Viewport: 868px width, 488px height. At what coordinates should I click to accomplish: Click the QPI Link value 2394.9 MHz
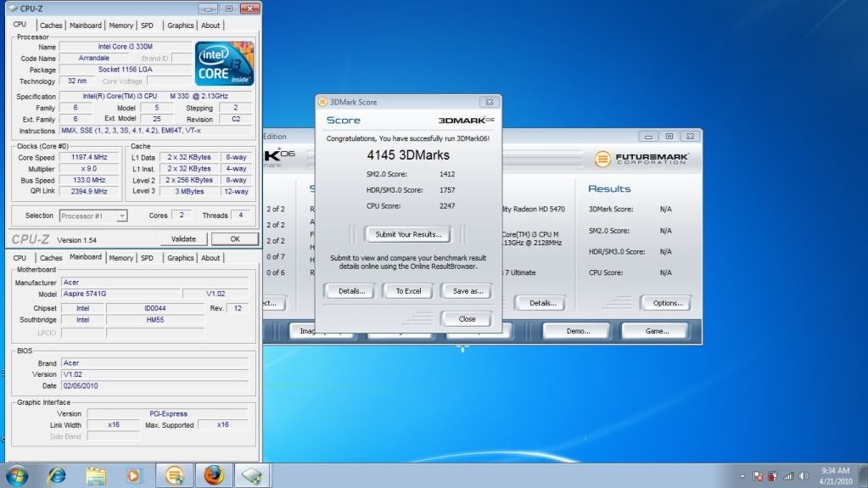click(88, 191)
